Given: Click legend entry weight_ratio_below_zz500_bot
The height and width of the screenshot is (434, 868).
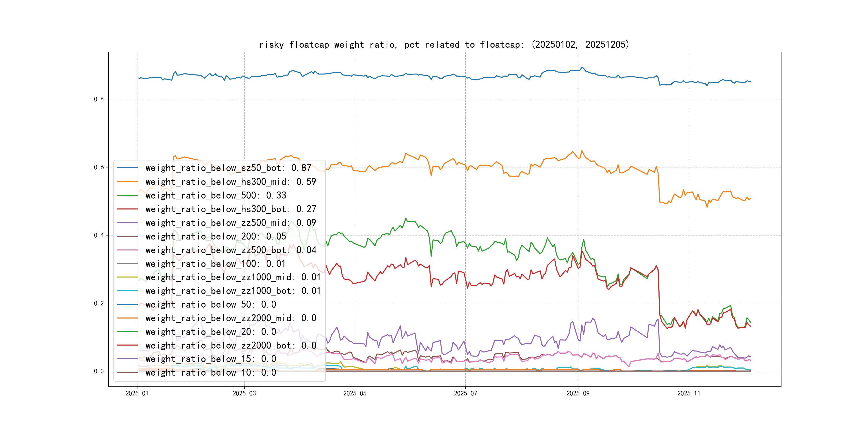Looking at the screenshot, I should click(x=231, y=250).
